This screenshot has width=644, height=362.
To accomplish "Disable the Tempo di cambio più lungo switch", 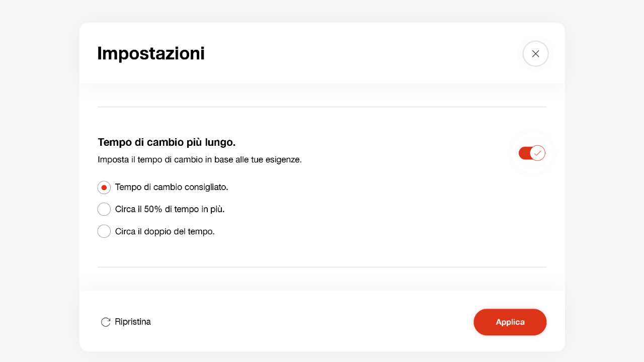I will click(532, 153).
